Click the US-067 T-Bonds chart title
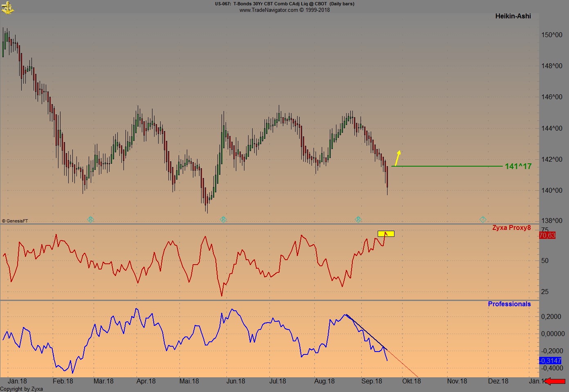 (x=284, y=4)
